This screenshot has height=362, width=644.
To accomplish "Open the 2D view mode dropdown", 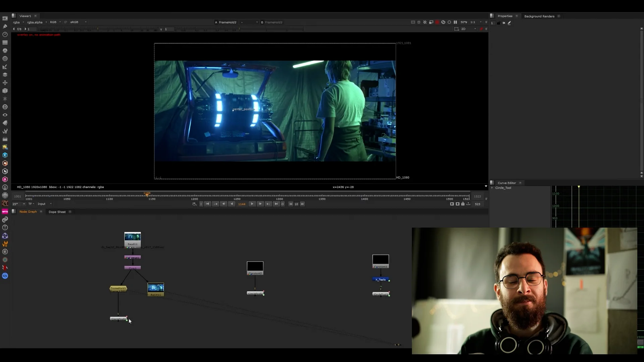I will coord(466,29).
